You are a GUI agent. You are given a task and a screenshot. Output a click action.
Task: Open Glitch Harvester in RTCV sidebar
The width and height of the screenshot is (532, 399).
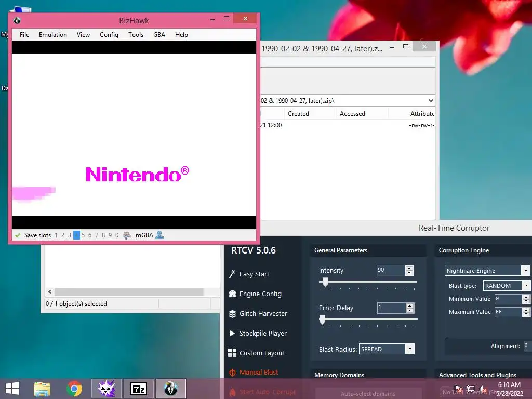(258, 313)
